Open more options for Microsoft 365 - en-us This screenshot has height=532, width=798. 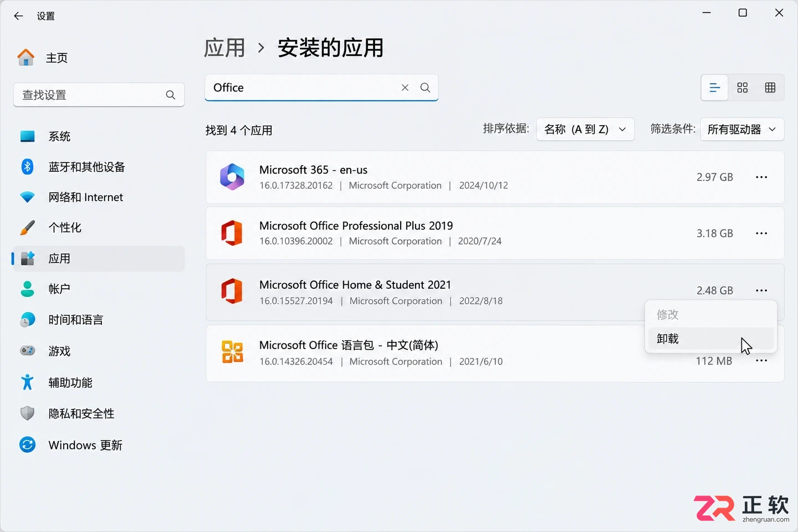(761, 177)
